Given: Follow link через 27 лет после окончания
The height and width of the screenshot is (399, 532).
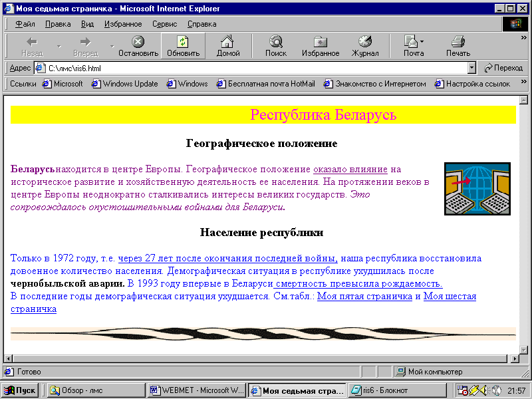Looking at the screenshot, I should click(227, 258).
